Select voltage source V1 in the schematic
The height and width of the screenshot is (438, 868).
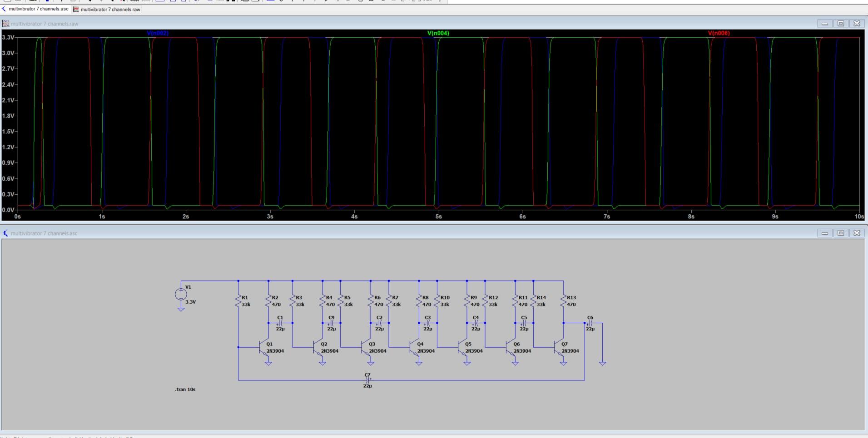181,294
